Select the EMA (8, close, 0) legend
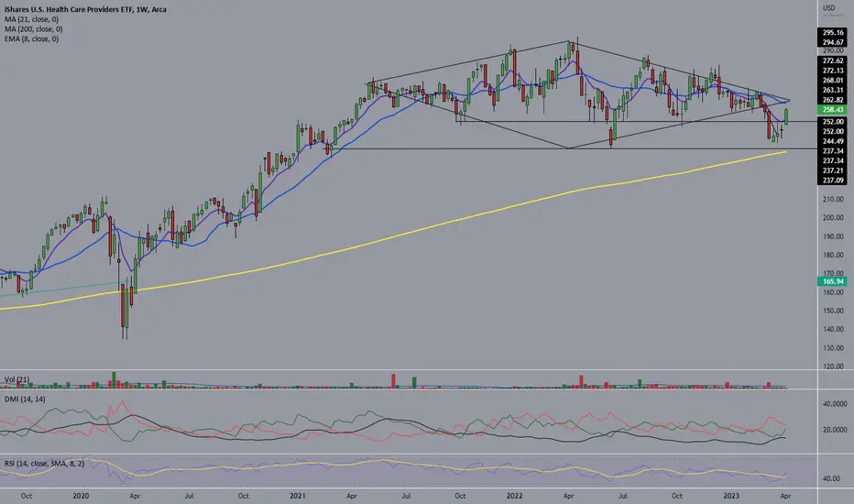 point(31,38)
